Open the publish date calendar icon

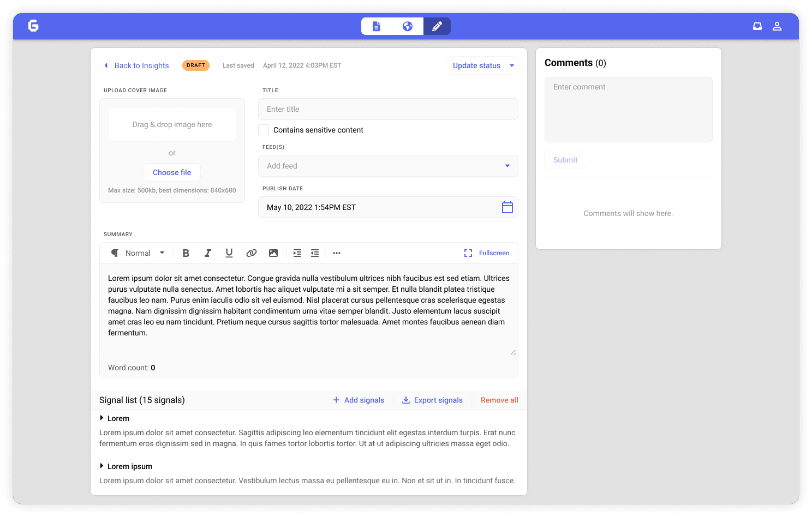[507, 207]
